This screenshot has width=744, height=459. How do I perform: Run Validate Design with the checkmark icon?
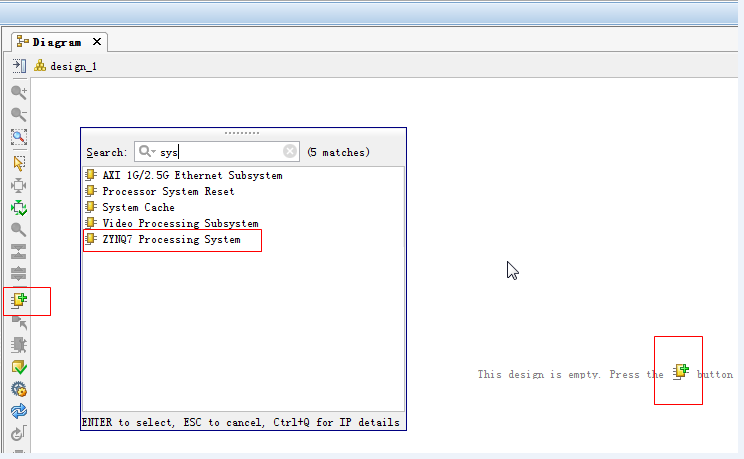pos(18,367)
